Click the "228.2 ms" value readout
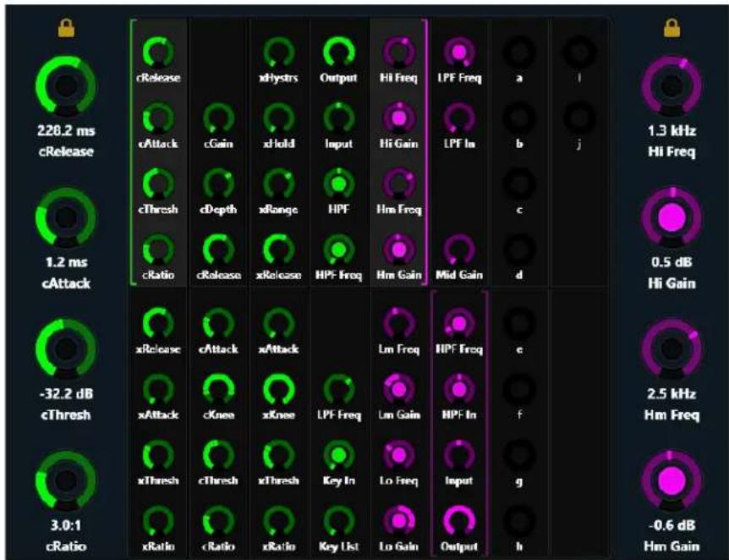729x560 pixels. 66,131
